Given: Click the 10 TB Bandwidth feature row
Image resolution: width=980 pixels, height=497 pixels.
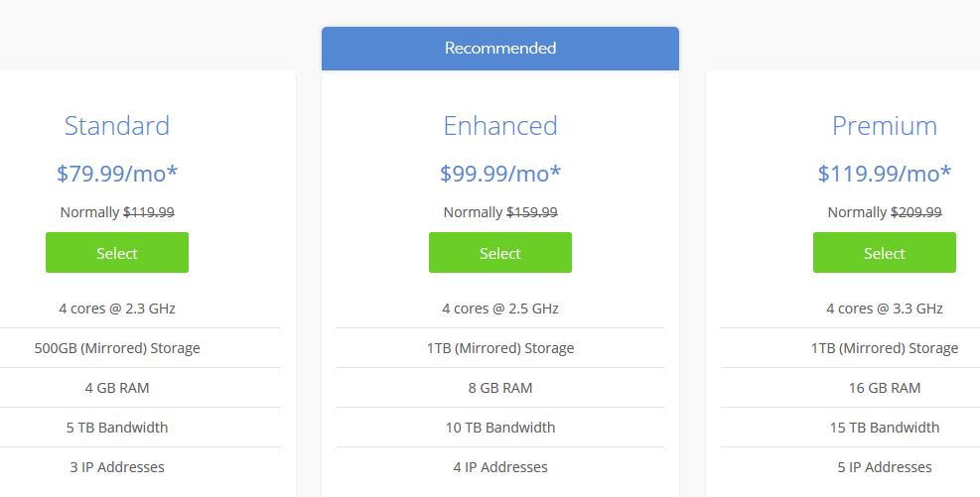Looking at the screenshot, I should tap(500, 428).
